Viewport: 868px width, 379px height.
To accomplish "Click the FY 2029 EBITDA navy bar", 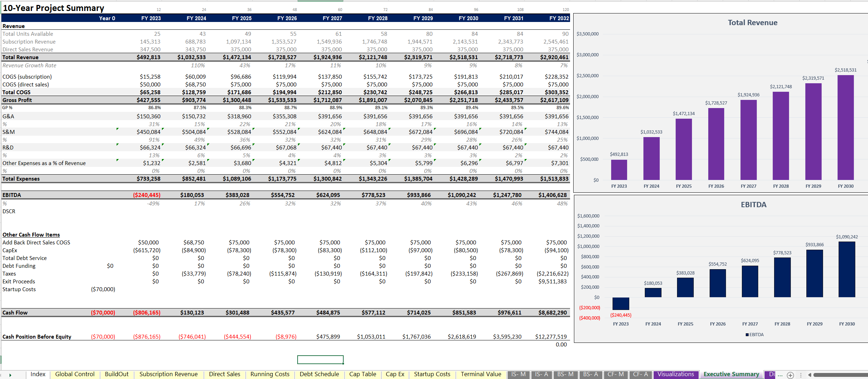I will [815, 273].
